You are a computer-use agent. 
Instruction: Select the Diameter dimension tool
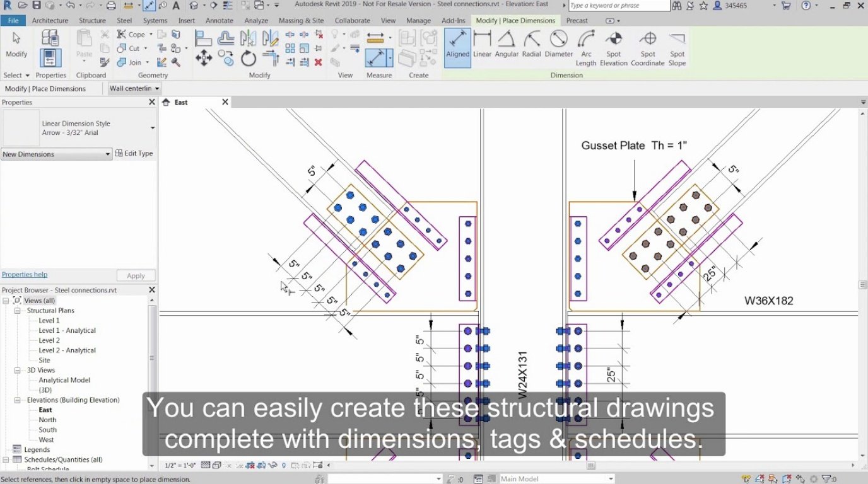559,45
